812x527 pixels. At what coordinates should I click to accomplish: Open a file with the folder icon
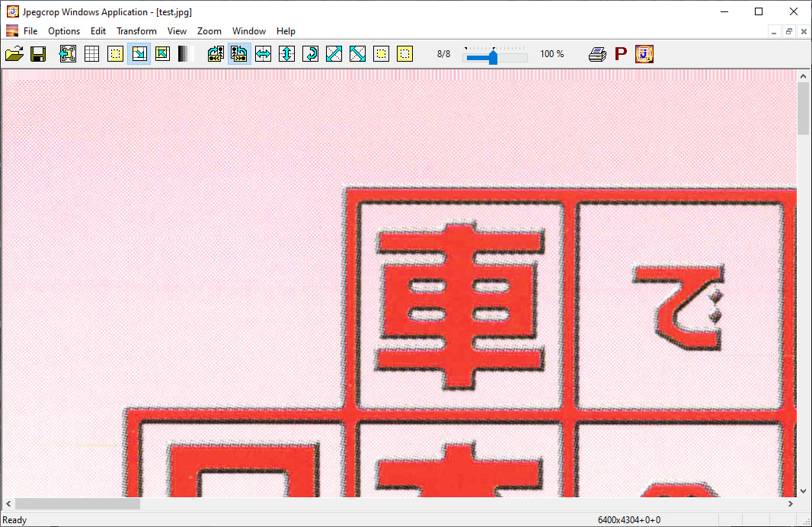(14, 54)
